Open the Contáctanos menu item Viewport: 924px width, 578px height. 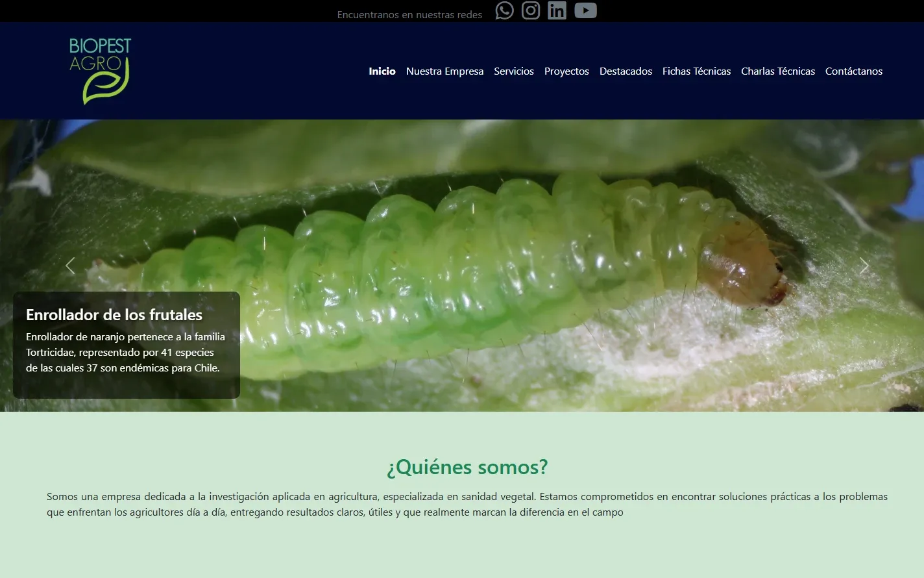[854, 71]
